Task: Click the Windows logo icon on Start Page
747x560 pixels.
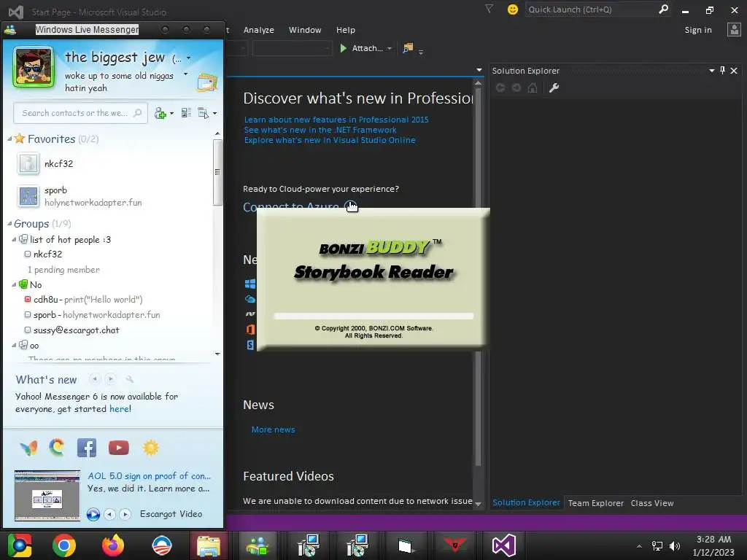Action: point(250,284)
